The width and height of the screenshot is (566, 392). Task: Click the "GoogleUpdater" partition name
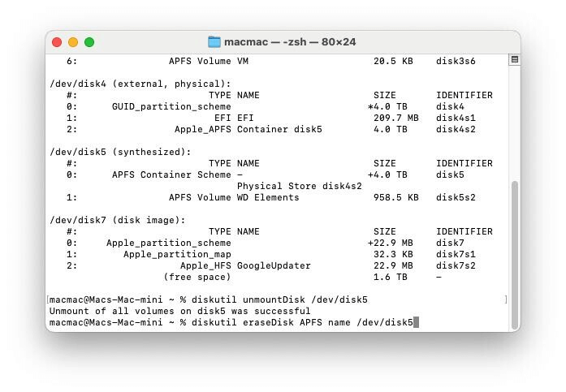(274, 265)
